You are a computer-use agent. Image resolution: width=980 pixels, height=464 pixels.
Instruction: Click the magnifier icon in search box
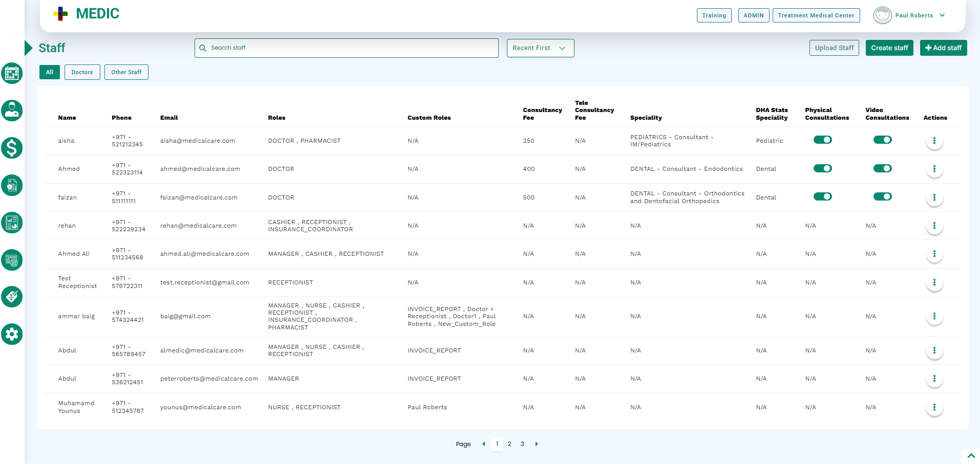coord(203,48)
